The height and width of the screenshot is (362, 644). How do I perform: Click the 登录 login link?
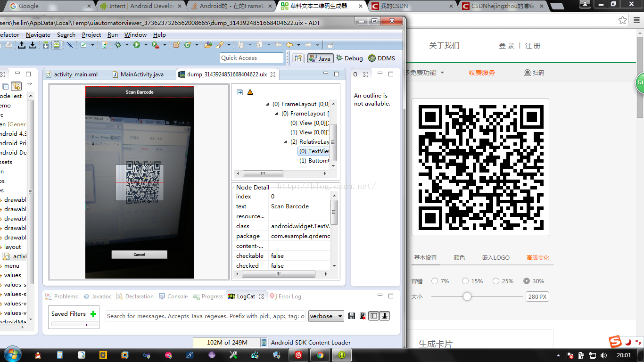pos(507,46)
